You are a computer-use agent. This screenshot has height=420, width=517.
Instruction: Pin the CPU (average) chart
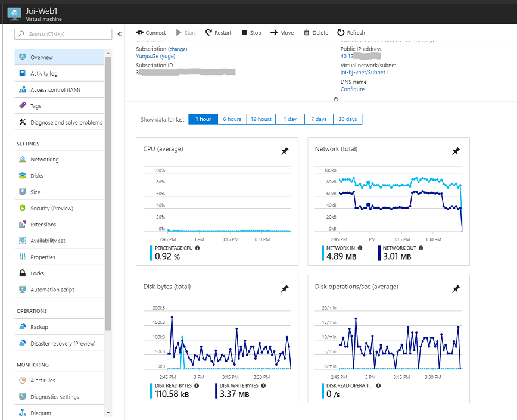click(285, 151)
